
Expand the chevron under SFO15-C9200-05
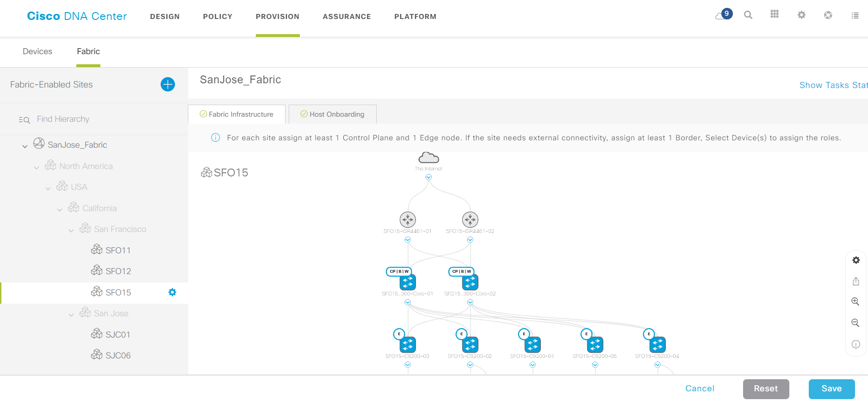(x=595, y=365)
